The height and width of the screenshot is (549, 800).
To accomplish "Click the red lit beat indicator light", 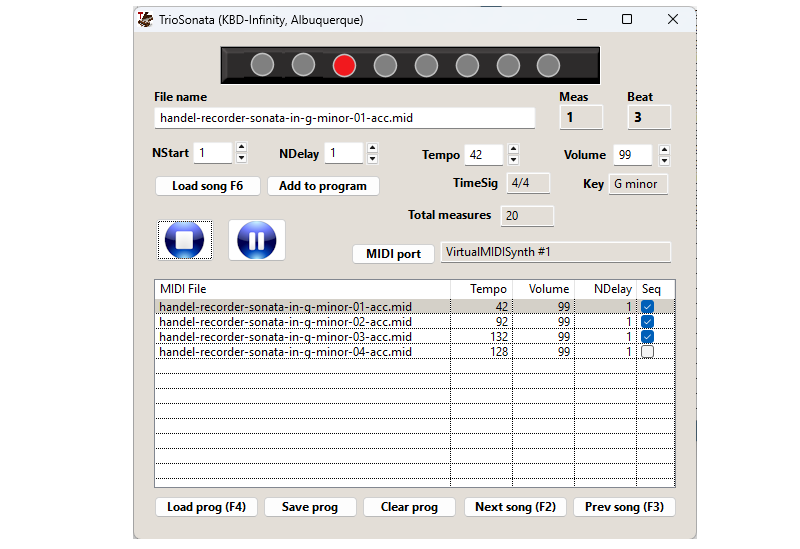I will [x=344, y=65].
